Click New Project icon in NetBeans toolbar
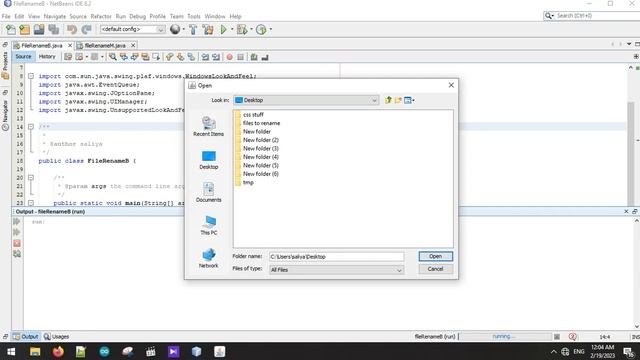Screen dimensions: 640x360 (x=25, y=29)
